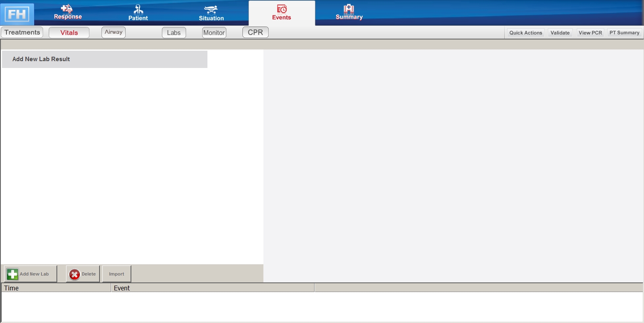Switch to the Vitals subtab
The height and width of the screenshot is (323, 644).
coord(69,33)
